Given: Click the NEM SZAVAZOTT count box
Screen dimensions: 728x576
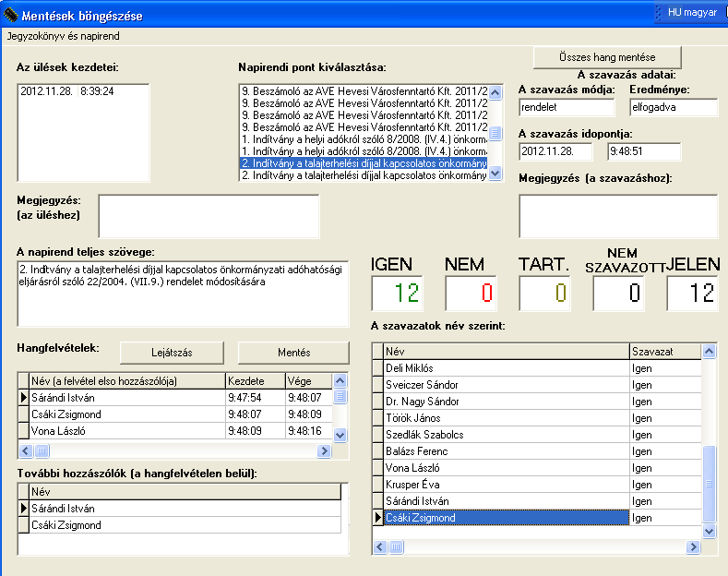Looking at the screenshot, I should (x=618, y=294).
